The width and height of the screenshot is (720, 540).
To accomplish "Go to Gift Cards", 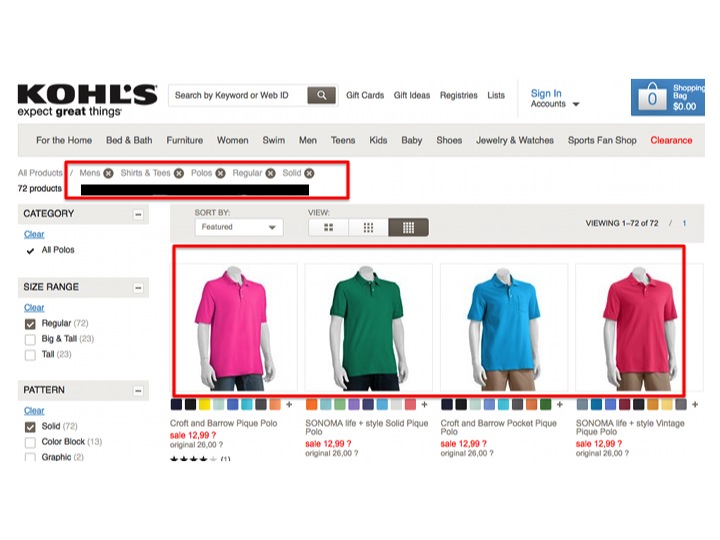I will pyautogui.click(x=365, y=95).
